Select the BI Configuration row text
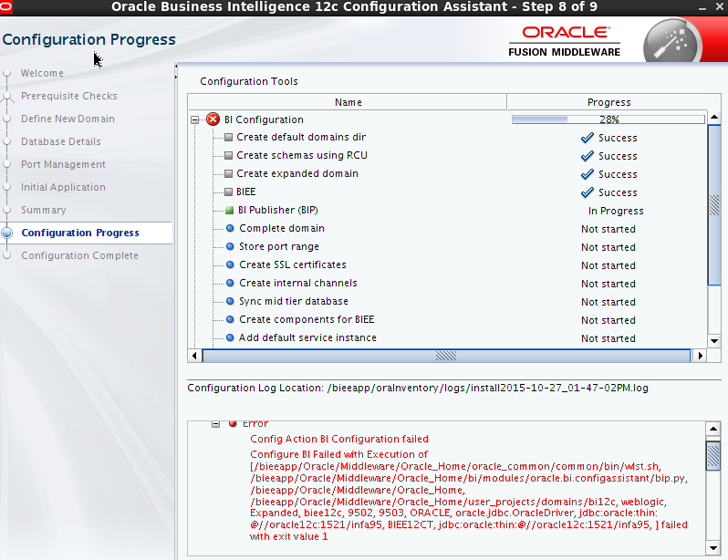This screenshot has height=560, width=728. pos(264,119)
